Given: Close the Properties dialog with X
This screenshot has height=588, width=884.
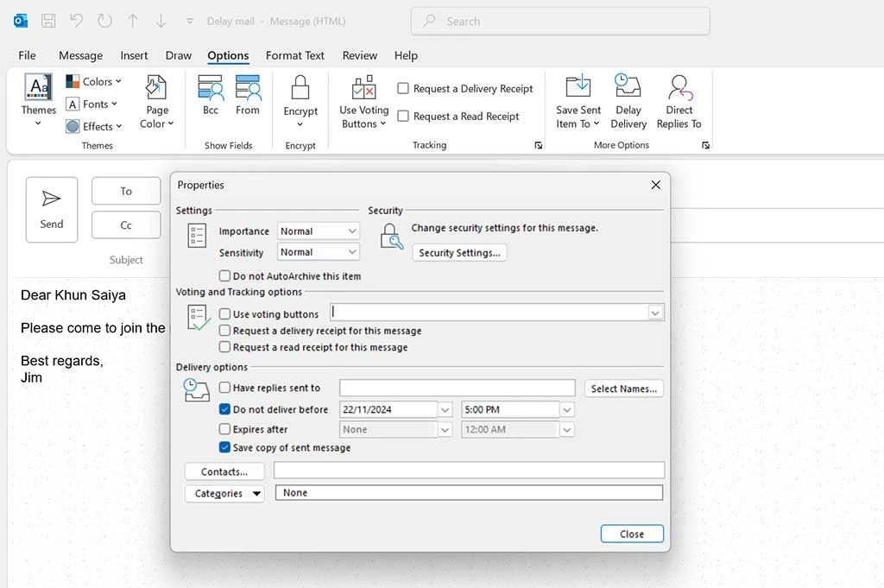Looking at the screenshot, I should (656, 185).
